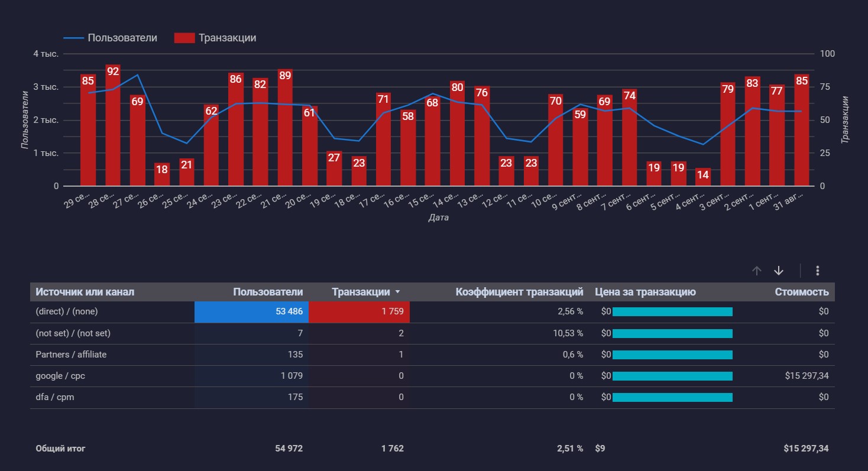This screenshot has height=471, width=868.
Task: Click the teal price bar in dfa / cpm row
Action: (x=672, y=397)
